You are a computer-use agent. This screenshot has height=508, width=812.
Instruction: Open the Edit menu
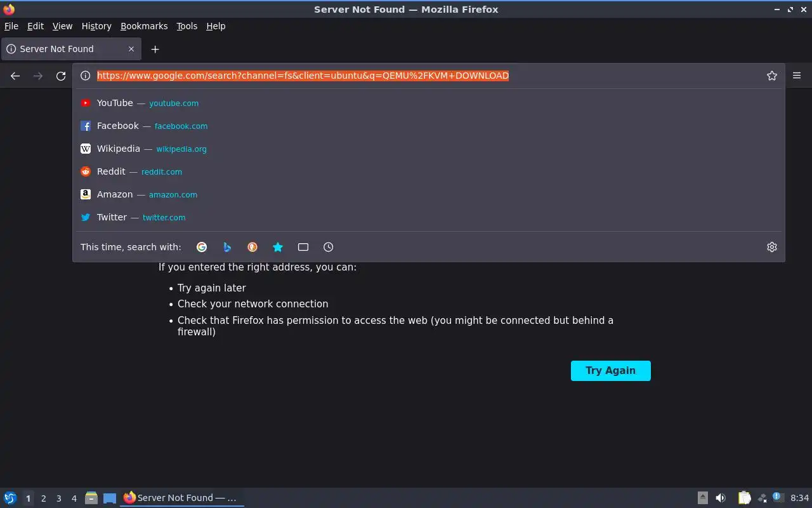click(x=36, y=26)
